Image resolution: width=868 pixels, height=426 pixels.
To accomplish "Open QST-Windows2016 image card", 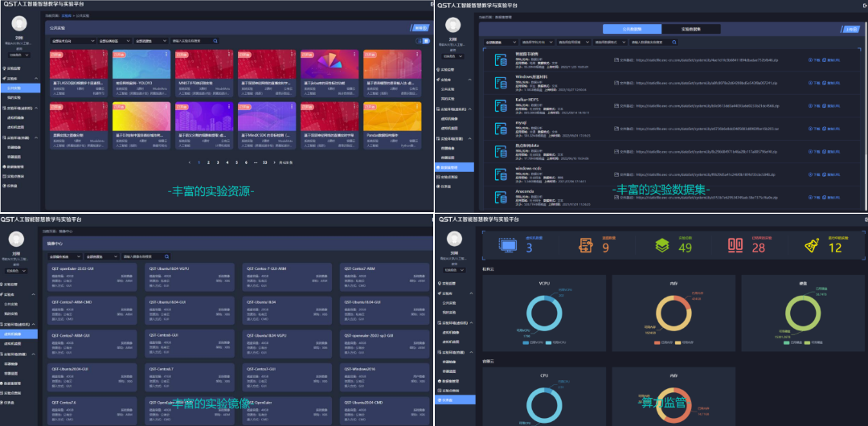I will coord(385,378).
